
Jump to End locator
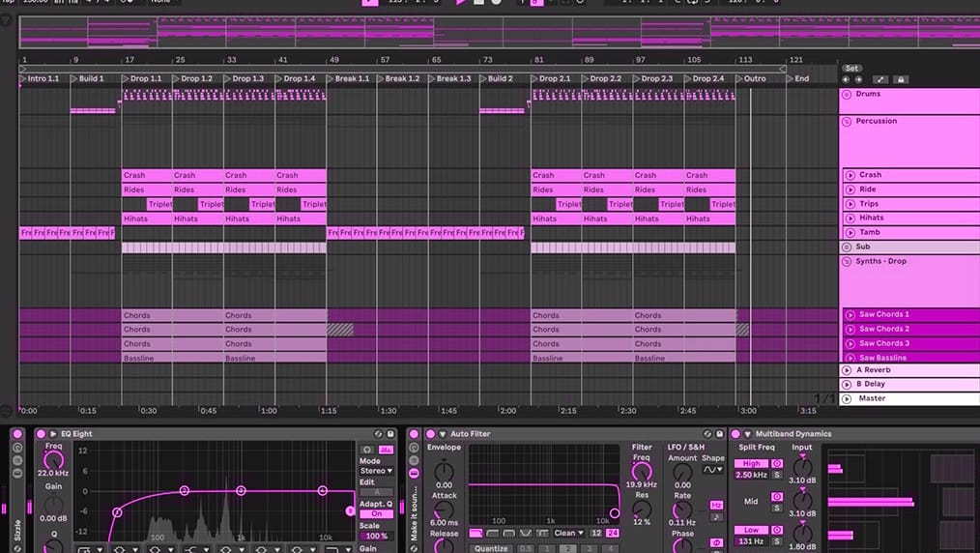[798, 78]
